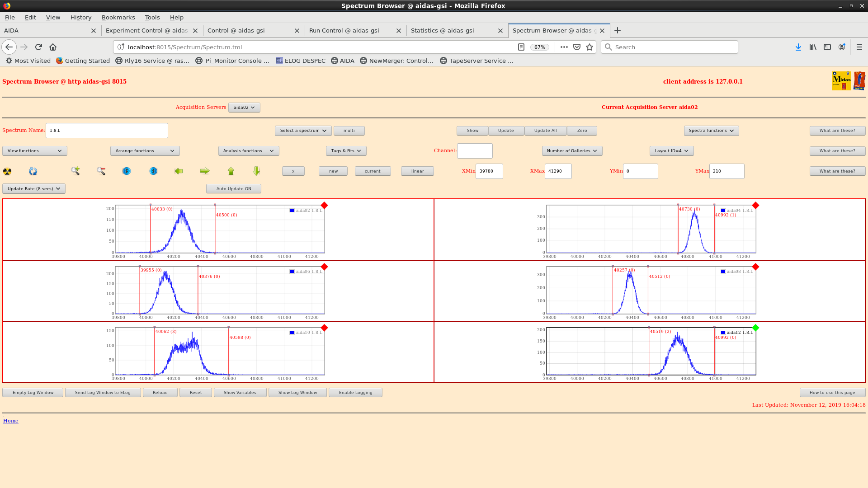Image resolution: width=868 pixels, height=488 pixels.
Task: Toggle the multi button
Action: [x=349, y=131]
